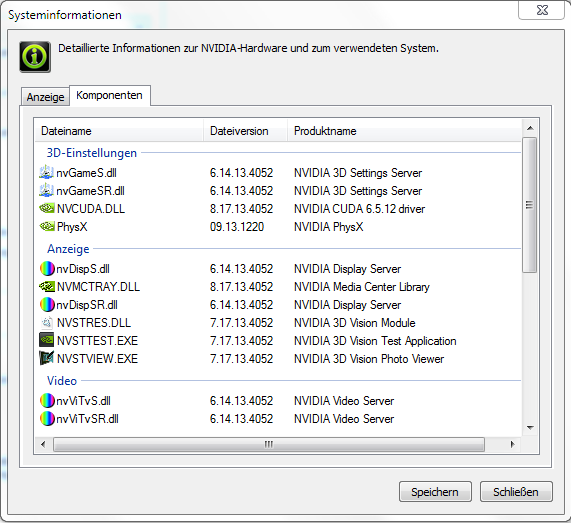The image size is (571, 523).
Task: Click version 09.13.1220 of PhysX
Action: click(x=237, y=227)
